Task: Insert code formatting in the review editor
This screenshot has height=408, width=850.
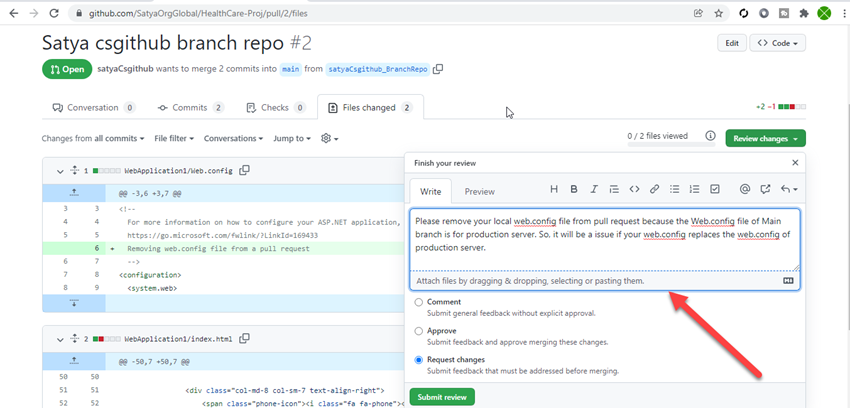Action: pyautogui.click(x=634, y=189)
